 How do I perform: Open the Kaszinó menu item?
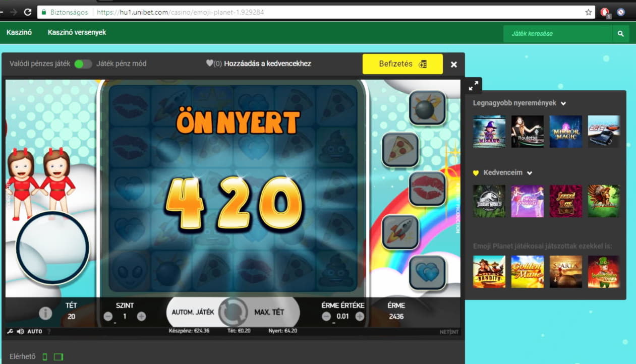(x=19, y=32)
